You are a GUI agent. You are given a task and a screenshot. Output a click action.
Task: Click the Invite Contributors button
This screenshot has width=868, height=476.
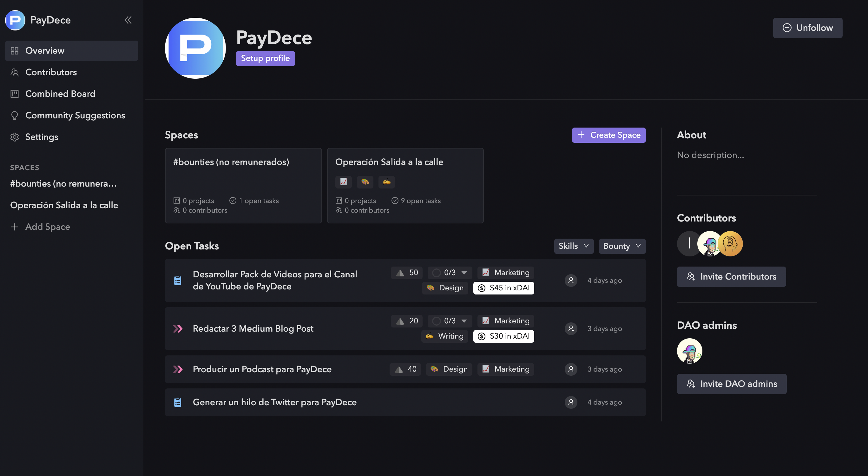coord(731,277)
